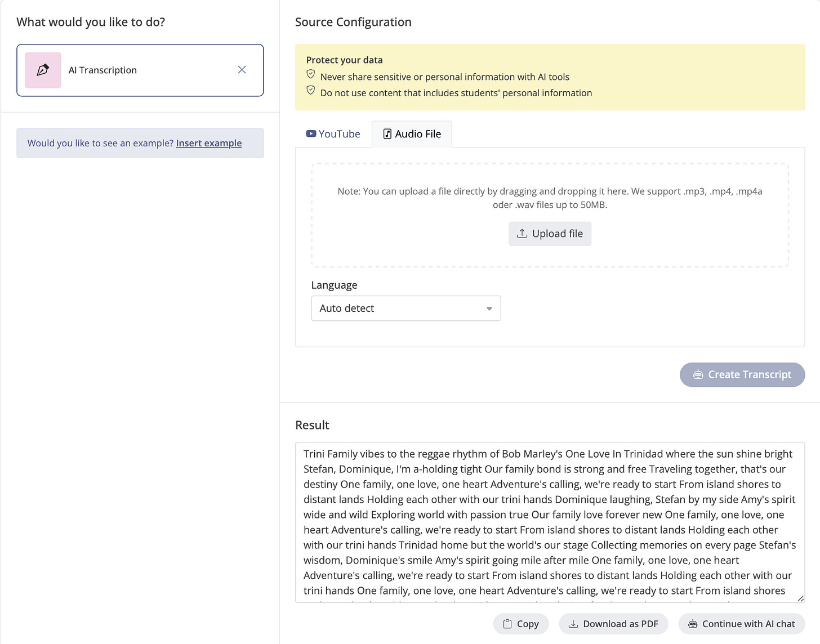820x644 pixels.
Task: Click the YouTube play icon
Action: [x=311, y=134]
